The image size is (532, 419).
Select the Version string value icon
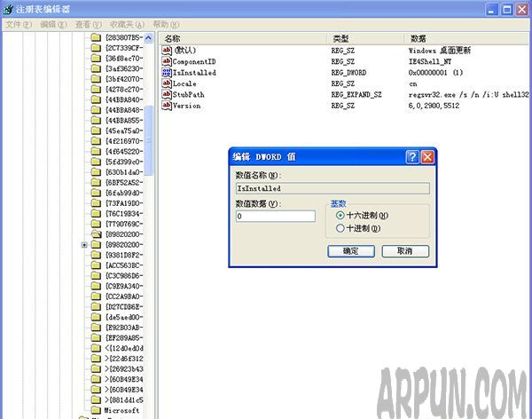tap(167, 106)
